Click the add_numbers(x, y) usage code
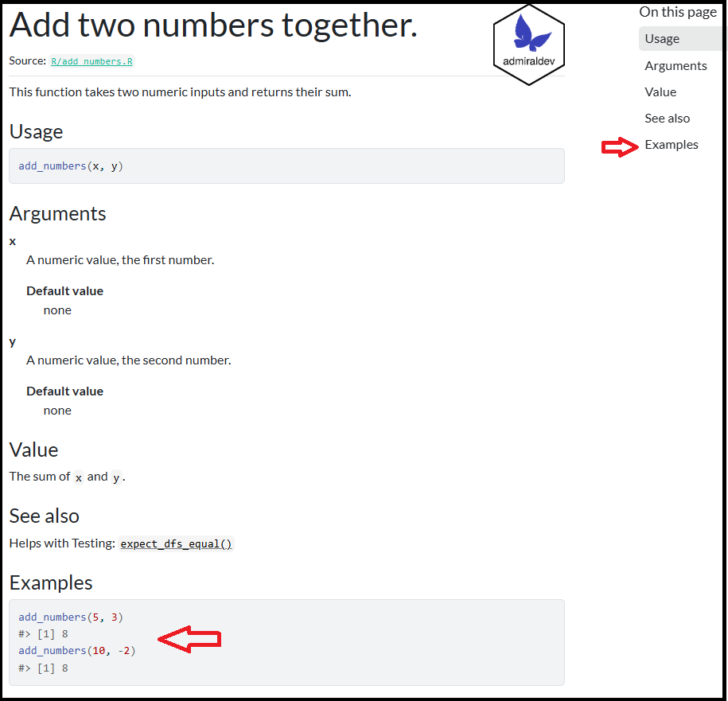 point(71,166)
